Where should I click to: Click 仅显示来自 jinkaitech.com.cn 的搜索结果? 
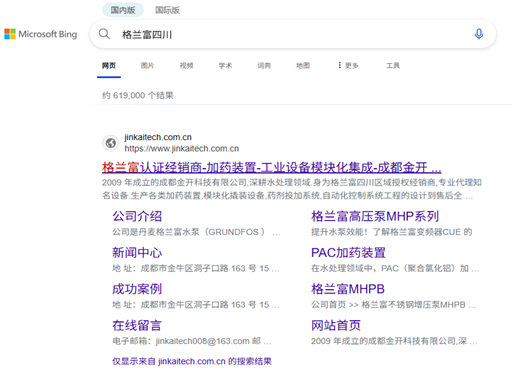192,361
